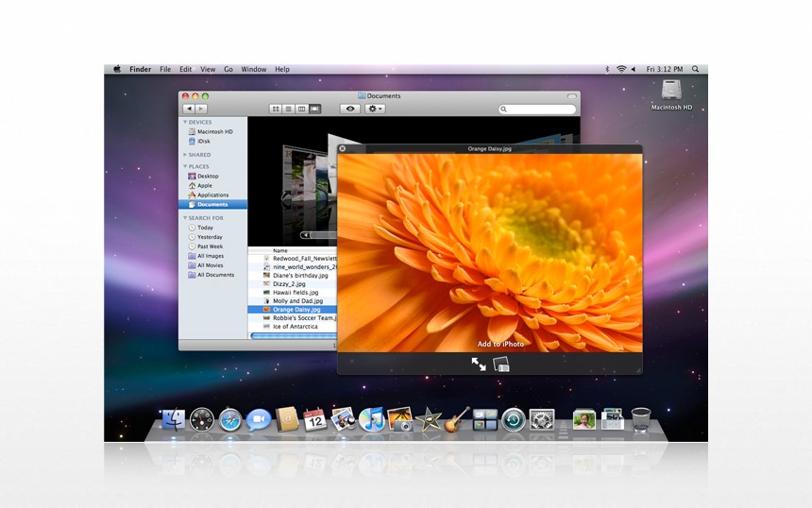Image resolution: width=812 pixels, height=508 pixels.
Task: Click the Add to iPhoto icon
Action: (500, 364)
